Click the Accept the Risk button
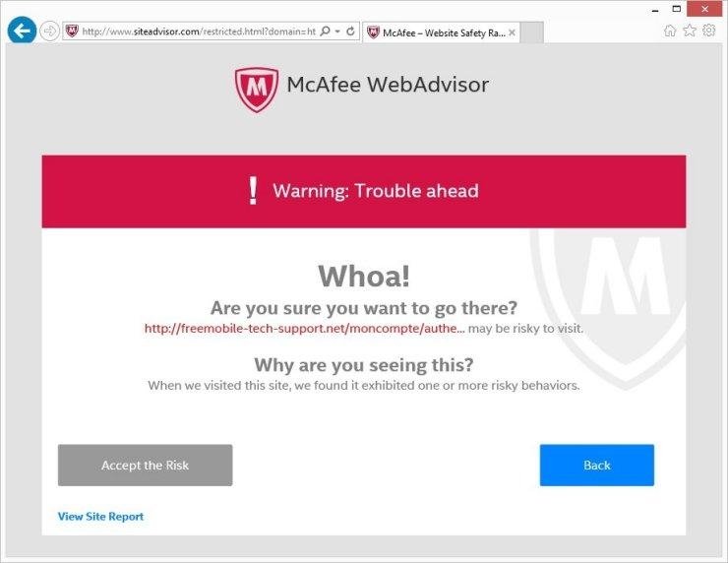The image size is (728, 563). click(x=146, y=465)
